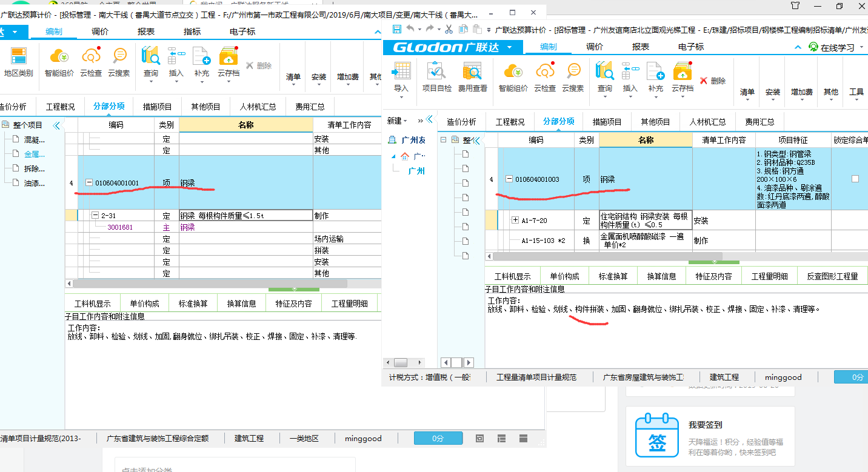Open 工程概况 tab in left window

click(x=61, y=107)
